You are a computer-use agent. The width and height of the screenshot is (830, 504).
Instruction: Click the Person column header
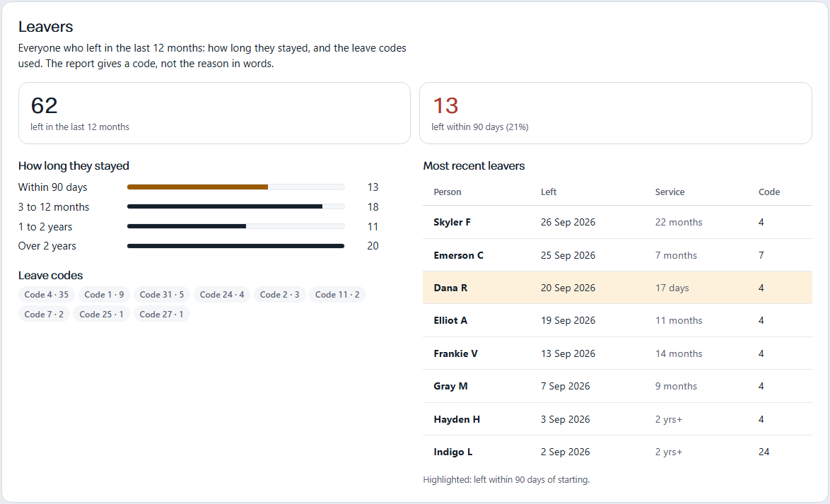pyautogui.click(x=448, y=192)
